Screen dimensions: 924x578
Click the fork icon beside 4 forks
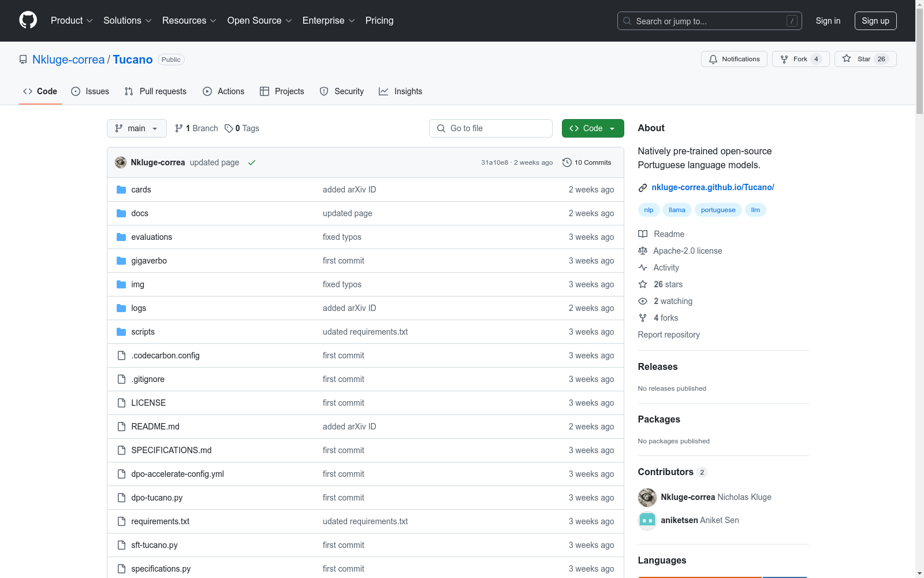tap(643, 318)
